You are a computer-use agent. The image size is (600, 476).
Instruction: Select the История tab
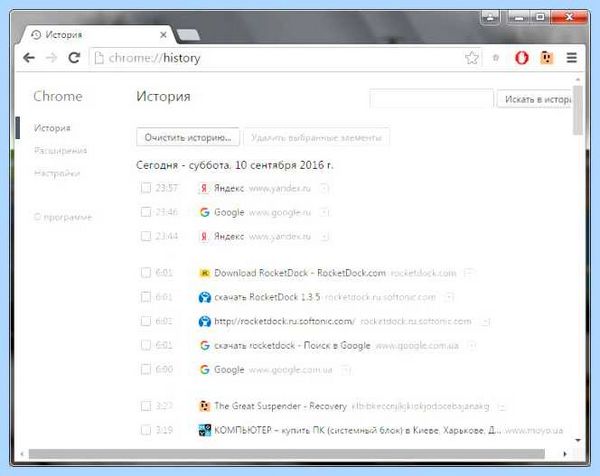tap(96, 35)
